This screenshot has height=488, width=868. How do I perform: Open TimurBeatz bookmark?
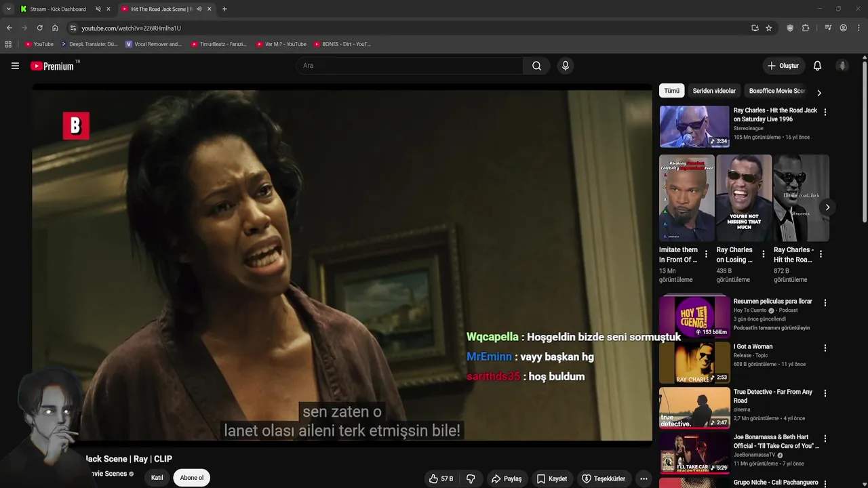(218, 44)
